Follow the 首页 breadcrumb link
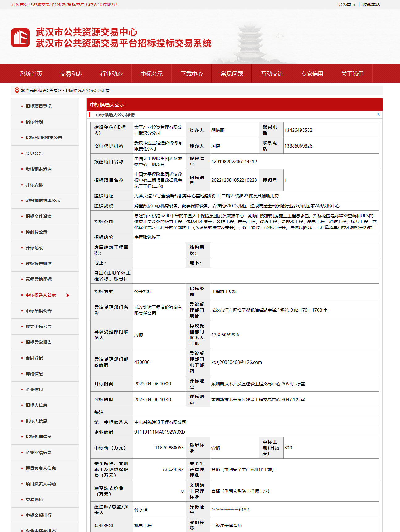 54,90
